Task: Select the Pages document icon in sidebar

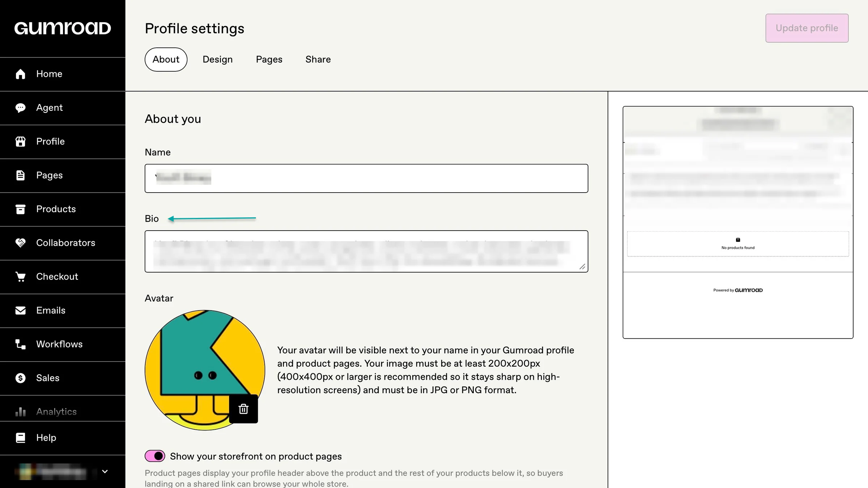Action: [x=21, y=175]
